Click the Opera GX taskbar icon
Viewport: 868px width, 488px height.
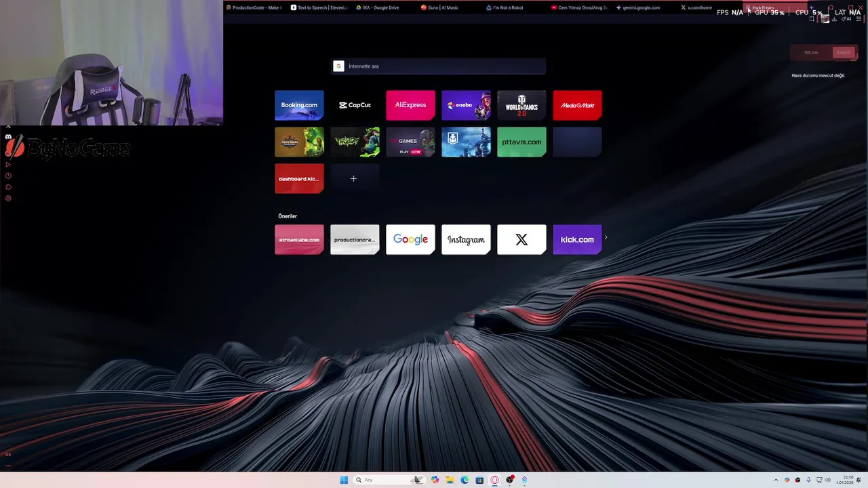[494, 480]
